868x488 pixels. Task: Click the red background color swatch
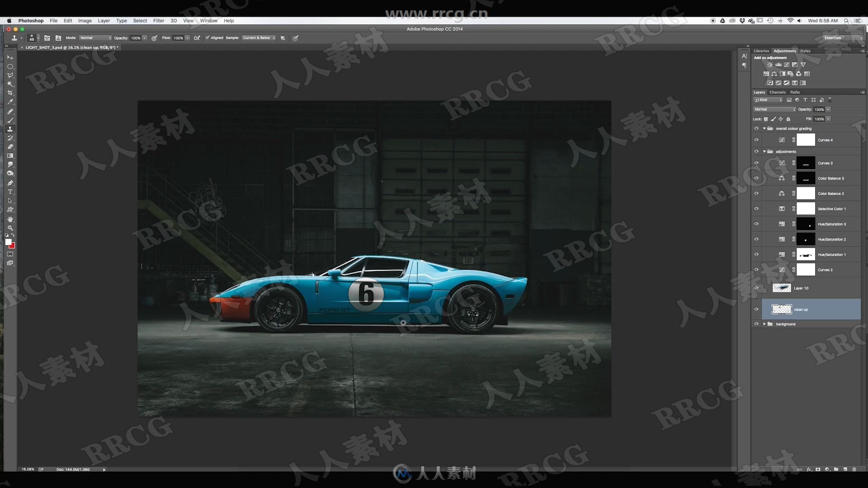pyautogui.click(x=13, y=246)
